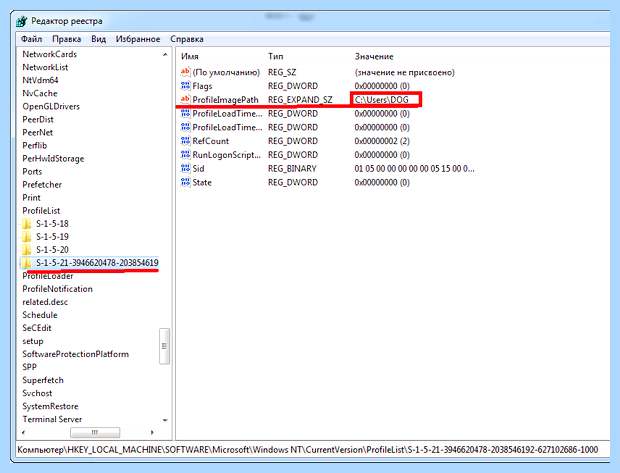Click the REG_SZ type cell

tap(282, 72)
